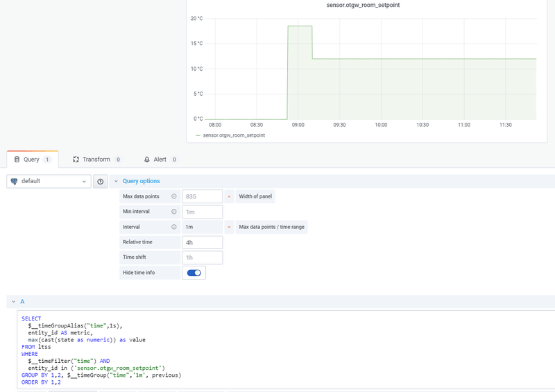The image size is (555, 392).
Task: Click the Alert bell icon
Action: tap(147, 160)
